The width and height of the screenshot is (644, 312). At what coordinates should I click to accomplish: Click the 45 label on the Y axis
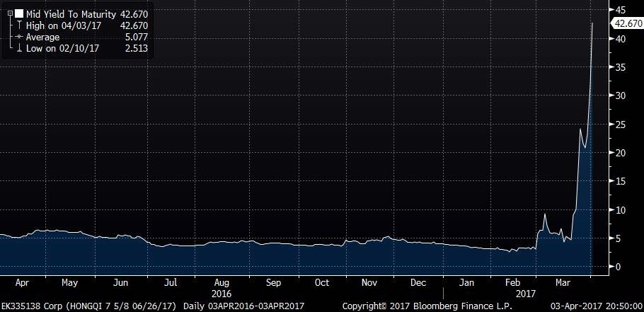[620, 10]
